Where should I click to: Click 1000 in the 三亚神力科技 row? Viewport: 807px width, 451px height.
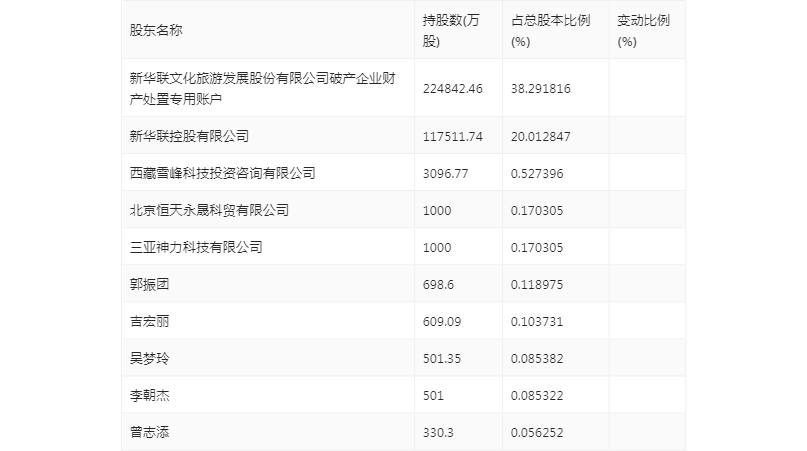(x=437, y=248)
